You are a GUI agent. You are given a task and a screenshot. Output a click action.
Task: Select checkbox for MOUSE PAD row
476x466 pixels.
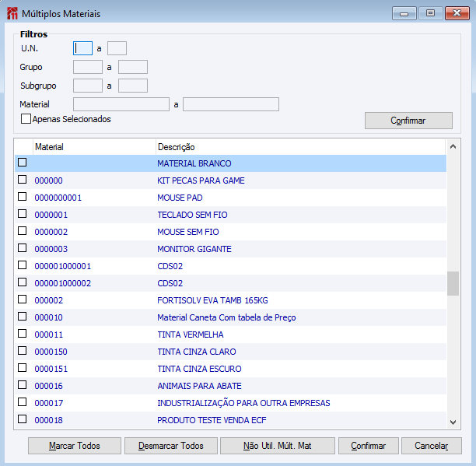click(x=22, y=197)
